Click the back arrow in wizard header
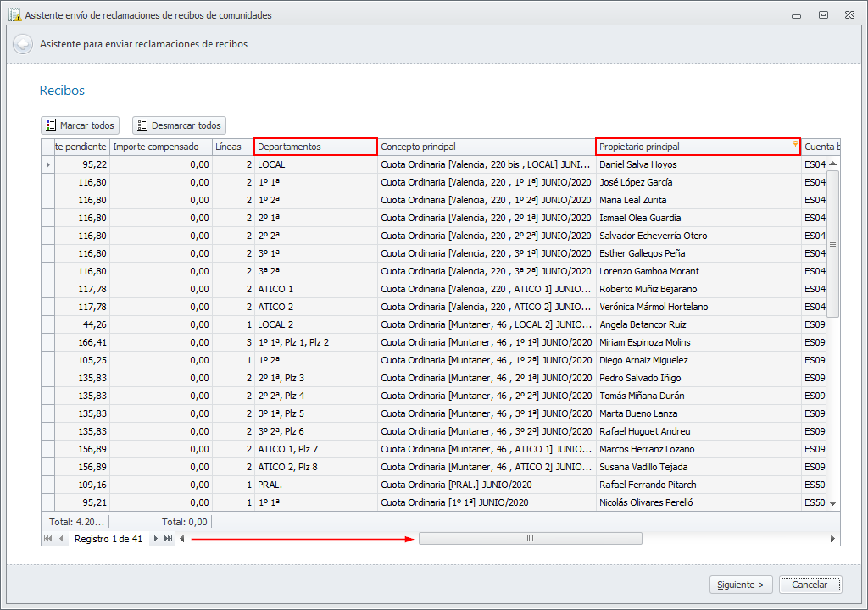 [x=23, y=44]
